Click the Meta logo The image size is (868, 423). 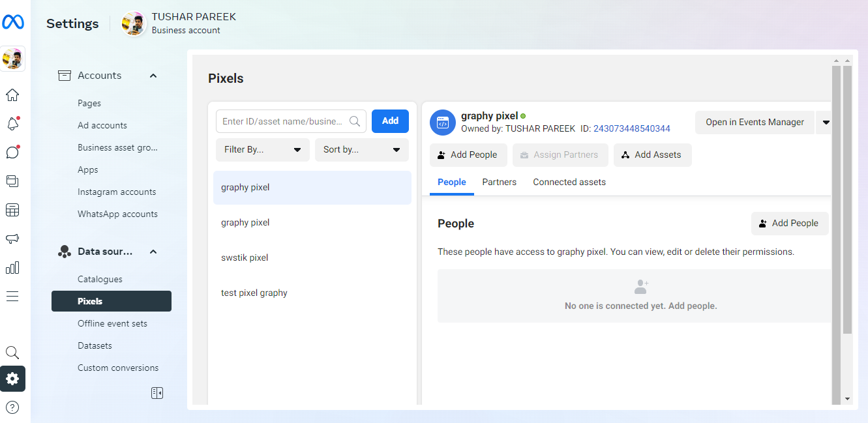13,22
